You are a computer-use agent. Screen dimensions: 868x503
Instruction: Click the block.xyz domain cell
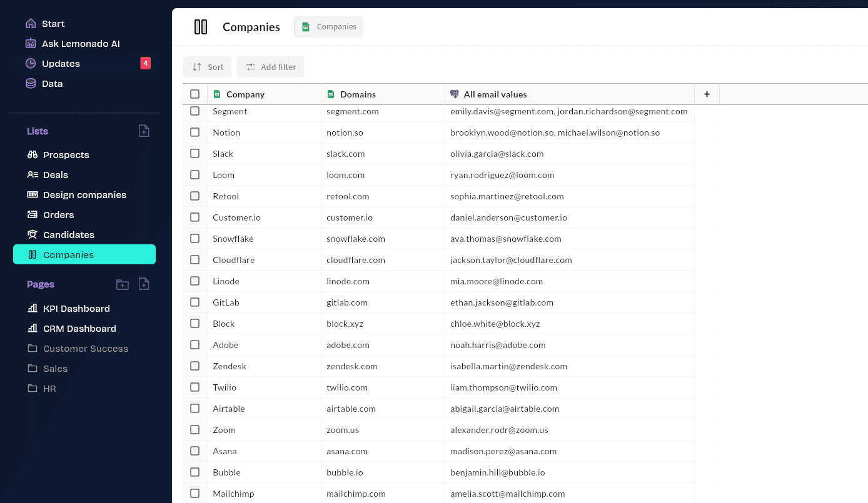(x=383, y=324)
